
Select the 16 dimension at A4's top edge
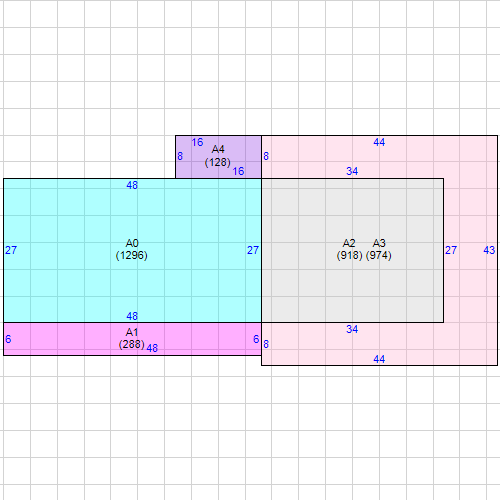[197, 142]
